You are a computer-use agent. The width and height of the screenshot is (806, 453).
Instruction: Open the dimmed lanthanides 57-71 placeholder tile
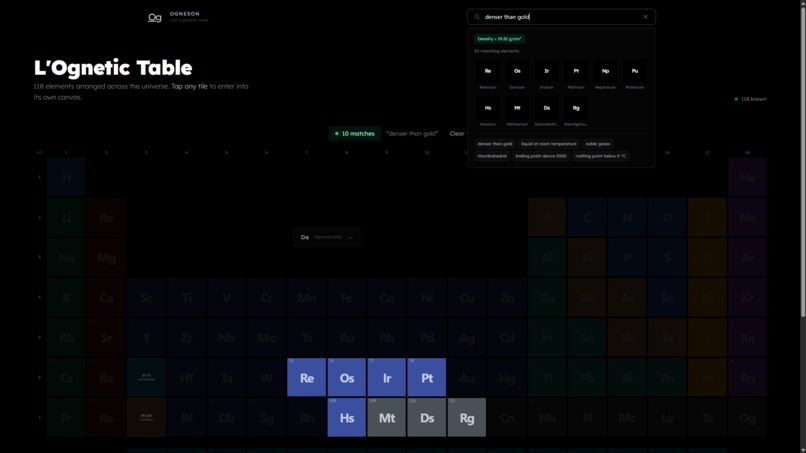click(x=146, y=377)
